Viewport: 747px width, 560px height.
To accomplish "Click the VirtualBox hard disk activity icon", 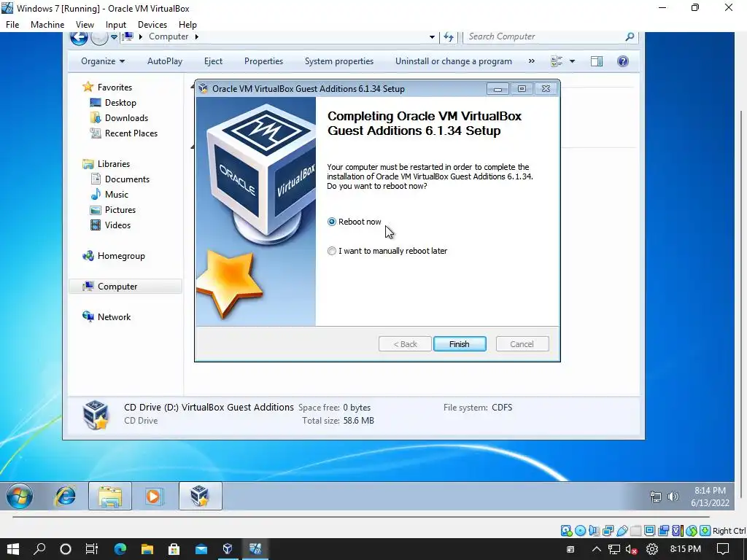I will click(x=566, y=531).
